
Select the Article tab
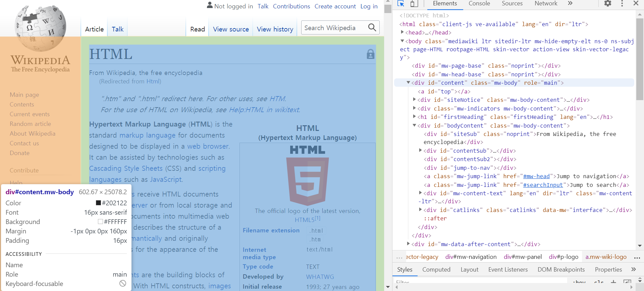[94, 29]
